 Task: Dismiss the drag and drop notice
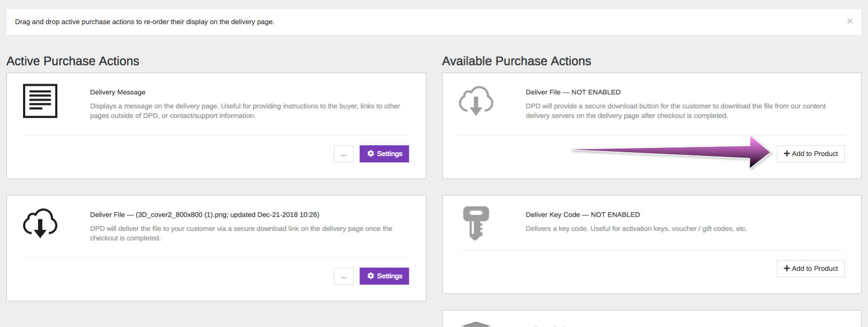click(x=850, y=21)
